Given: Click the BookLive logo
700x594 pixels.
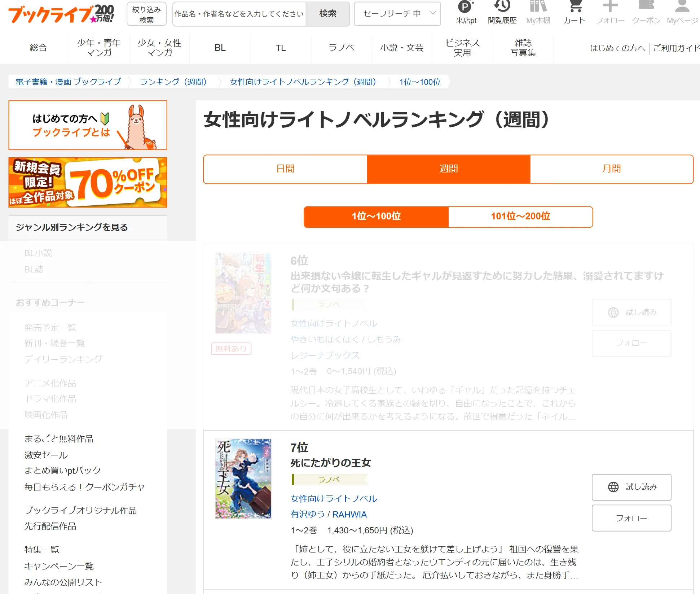Looking at the screenshot, I should coord(61,14).
